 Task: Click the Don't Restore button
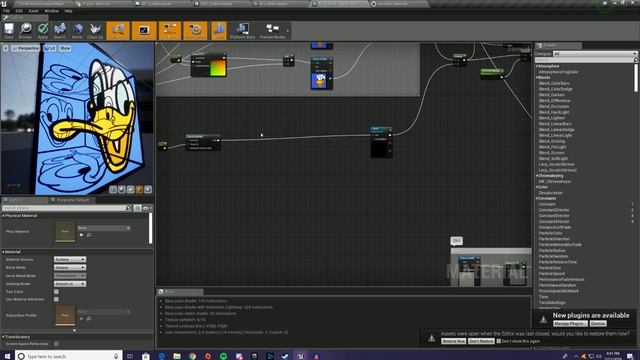[x=481, y=341]
